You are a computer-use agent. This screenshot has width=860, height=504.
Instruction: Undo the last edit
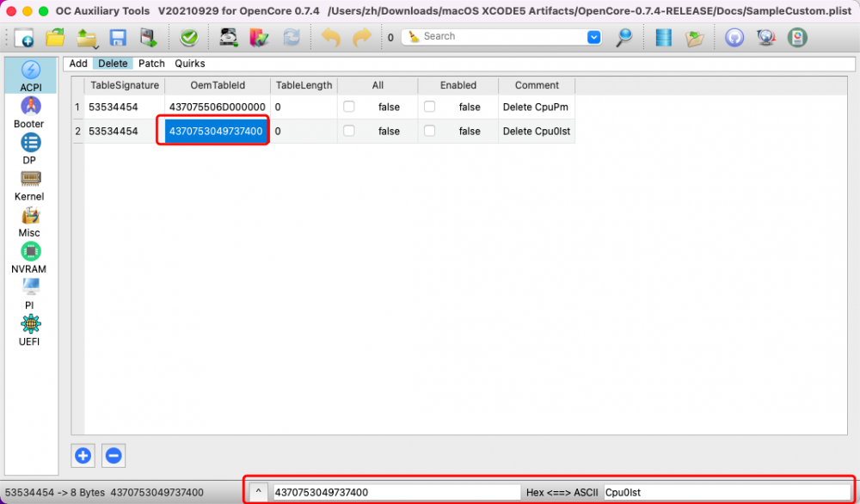(x=331, y=37)
